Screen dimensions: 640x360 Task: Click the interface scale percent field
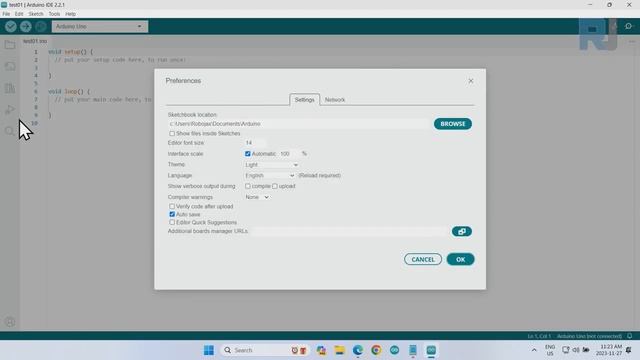[x=289, y=154]
